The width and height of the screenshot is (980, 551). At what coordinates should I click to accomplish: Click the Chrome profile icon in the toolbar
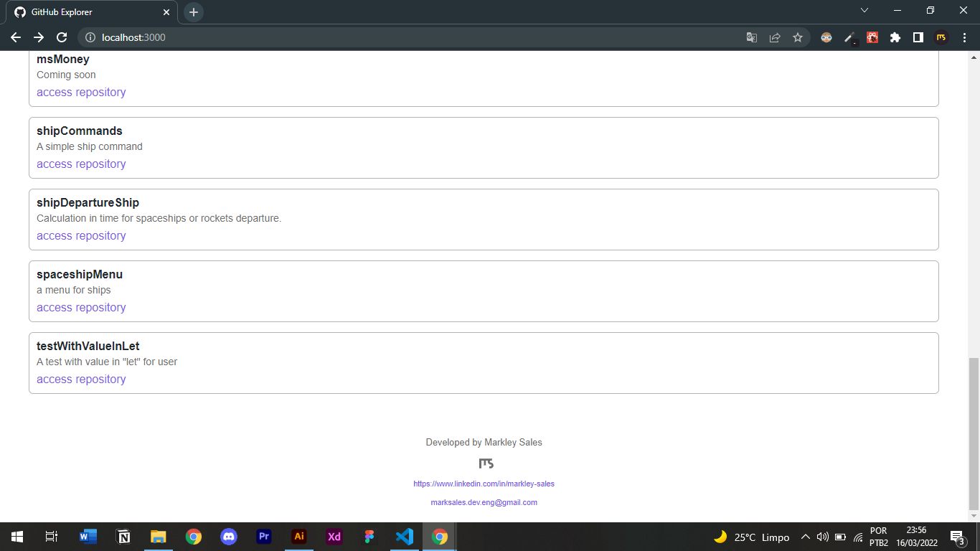[x=941, y=37]
